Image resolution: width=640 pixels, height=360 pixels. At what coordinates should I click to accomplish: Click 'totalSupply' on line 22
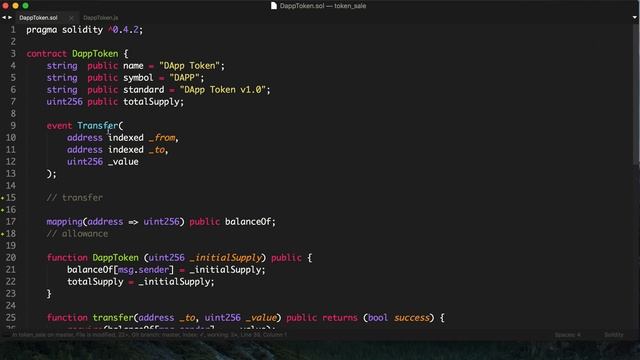coord(95,282)
